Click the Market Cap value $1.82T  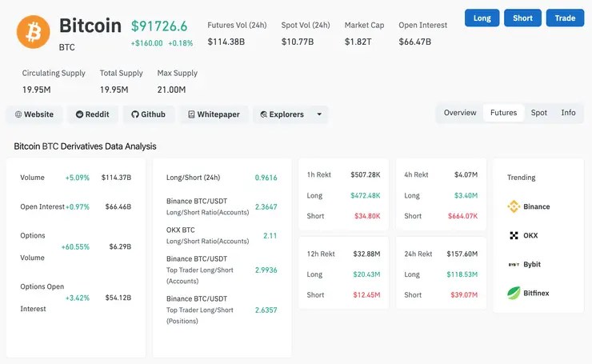click(x=358, y=42)
